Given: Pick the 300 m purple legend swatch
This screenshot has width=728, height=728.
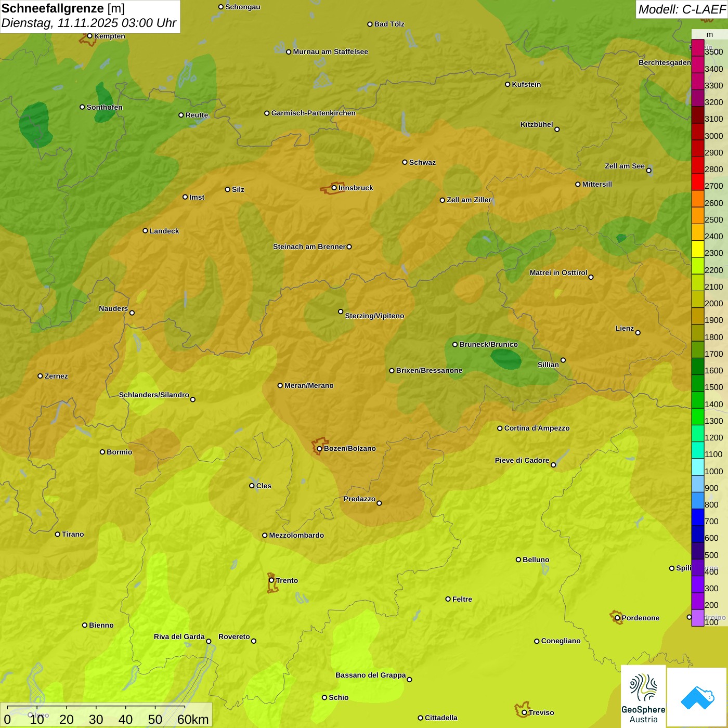Looking at the screenshot, I should (697, 584).
